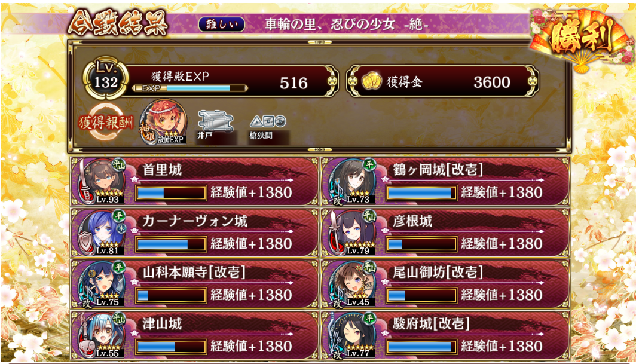
Task: Click the 獲得報酬 label badge
Action: point(105,122)
